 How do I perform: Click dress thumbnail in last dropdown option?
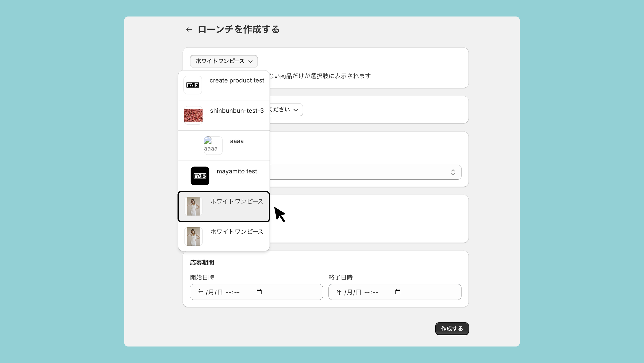click(193, 236)
